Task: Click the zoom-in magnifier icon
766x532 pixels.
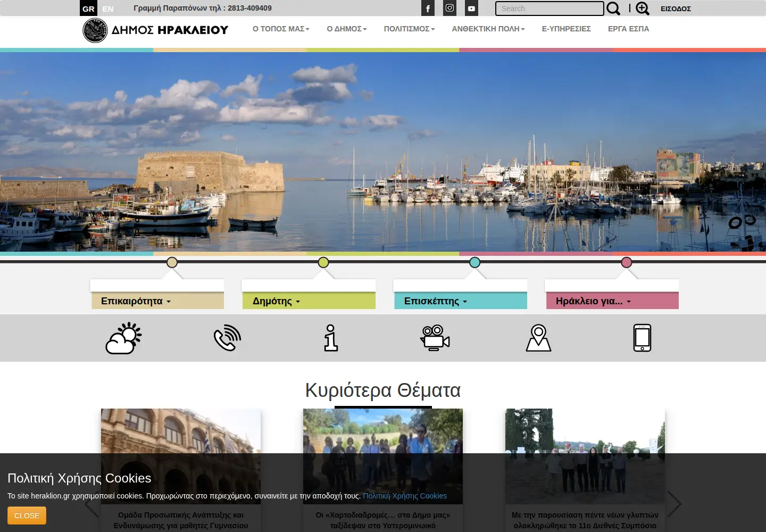Action: (x=643, y=9)
